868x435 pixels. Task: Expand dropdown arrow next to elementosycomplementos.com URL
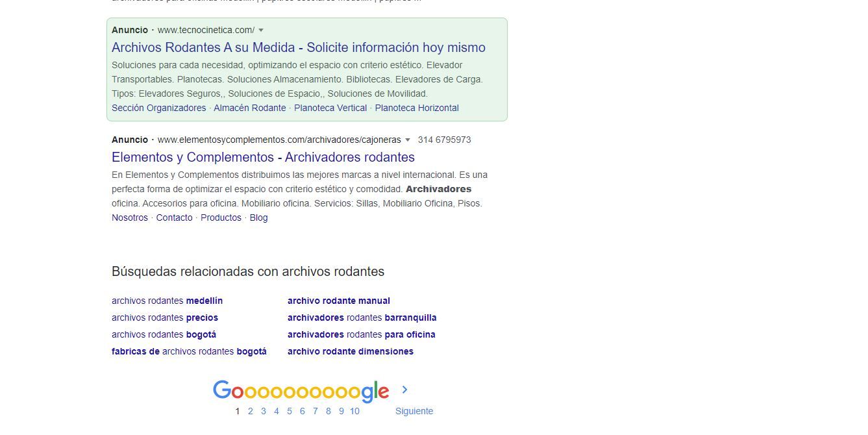[x=408, y=140]
